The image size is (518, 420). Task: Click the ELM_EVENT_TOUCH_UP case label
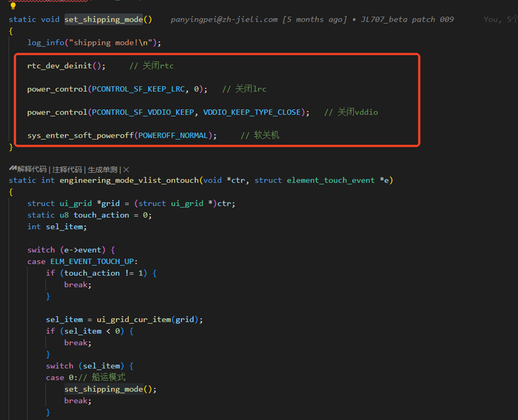pyautogui.click(x=92, y=261)
